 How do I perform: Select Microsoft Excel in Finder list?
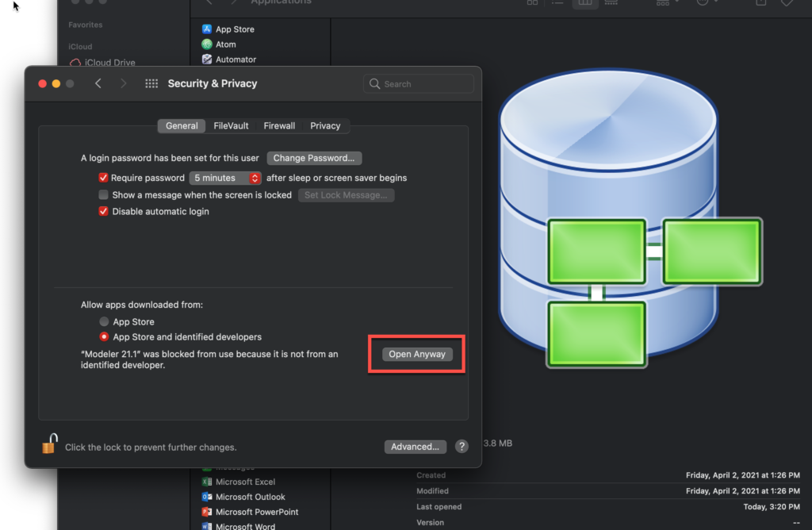(x=239, y=482)
